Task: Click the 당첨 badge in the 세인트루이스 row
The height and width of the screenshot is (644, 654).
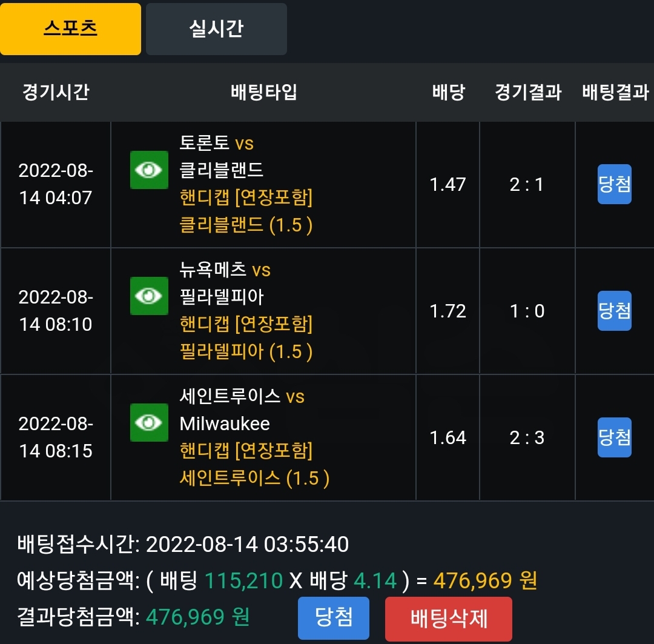Action: tap(615, 437)
